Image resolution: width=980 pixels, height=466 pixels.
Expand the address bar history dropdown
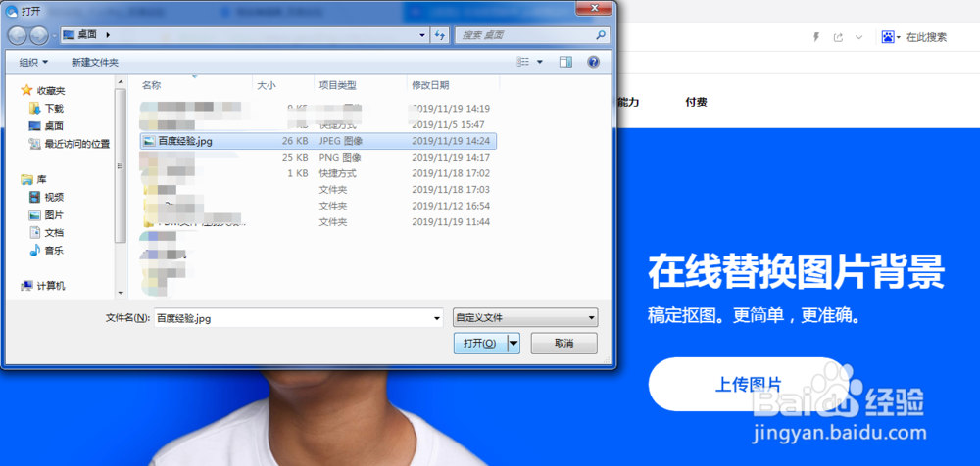click(423, 35)
